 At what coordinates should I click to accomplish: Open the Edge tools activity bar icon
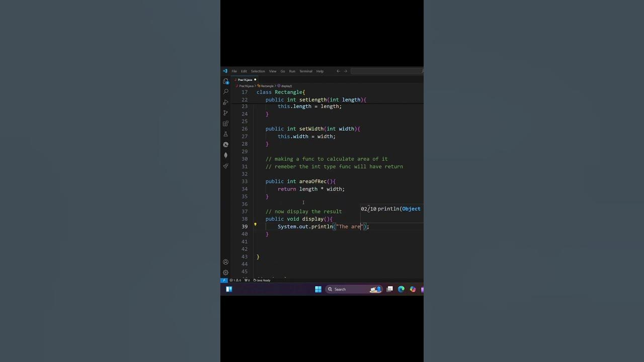point(225,144)
